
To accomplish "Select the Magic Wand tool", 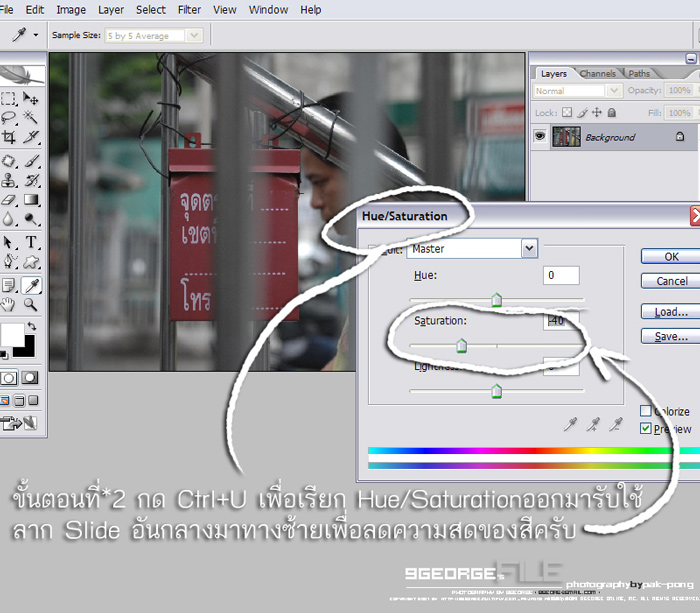I will 30,117.
